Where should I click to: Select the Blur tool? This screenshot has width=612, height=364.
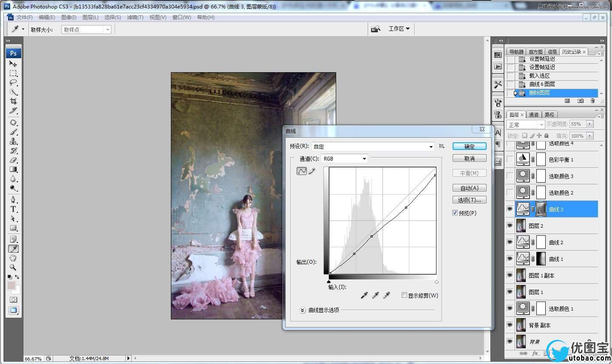click(x=13, y=178)
